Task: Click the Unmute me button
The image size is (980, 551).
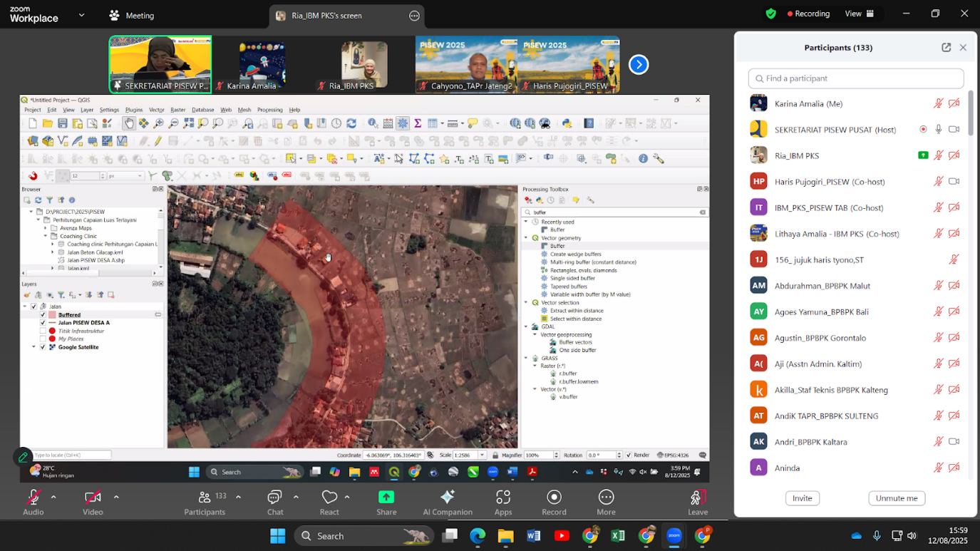Action: click(x=897, y=498)
